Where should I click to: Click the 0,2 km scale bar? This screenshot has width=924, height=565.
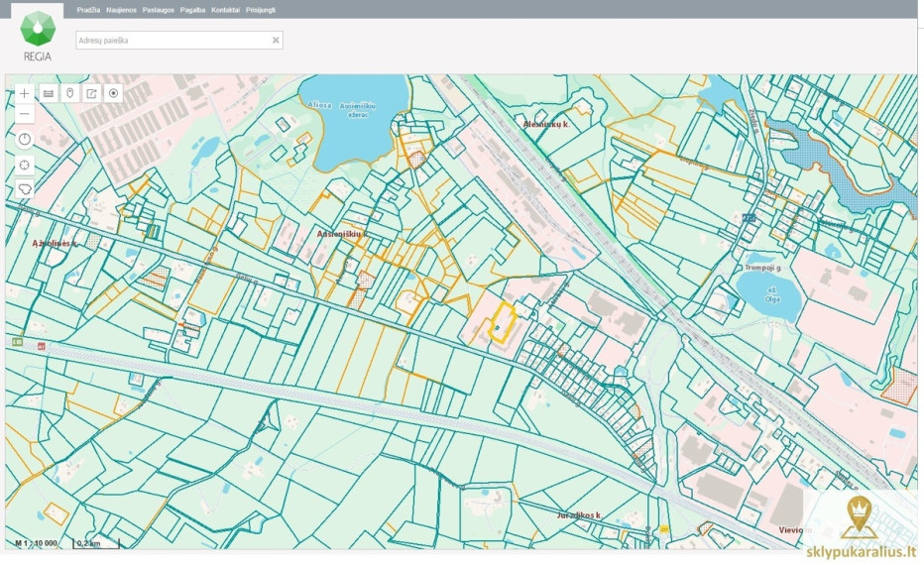[x=96, y=543]
